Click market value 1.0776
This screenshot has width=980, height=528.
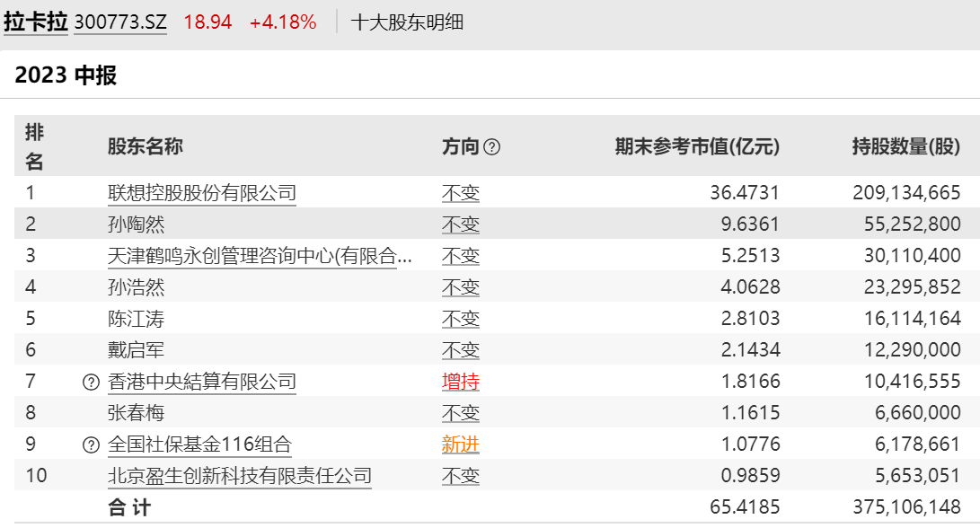point(750,444)
